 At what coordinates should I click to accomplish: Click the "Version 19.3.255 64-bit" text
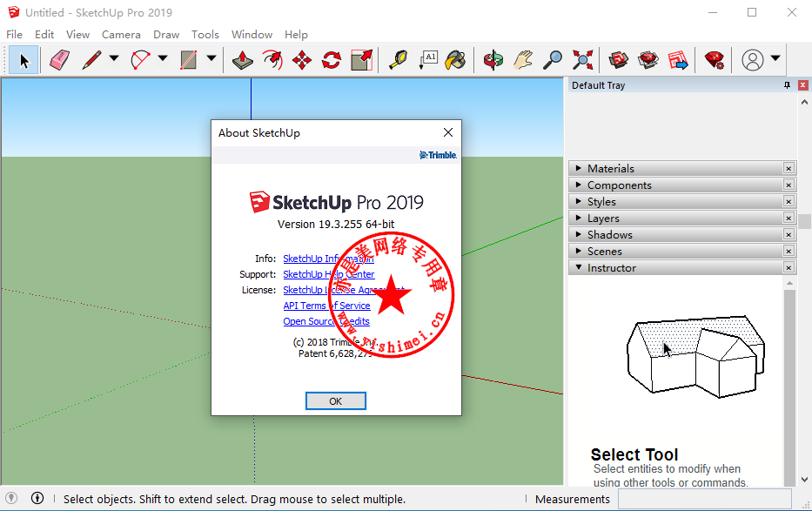[336, 225]
